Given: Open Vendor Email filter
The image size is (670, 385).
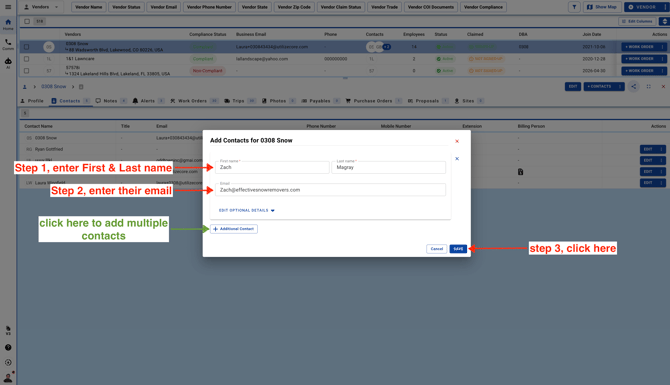Looking at the screenshot, I should click(x=163, y=7).
